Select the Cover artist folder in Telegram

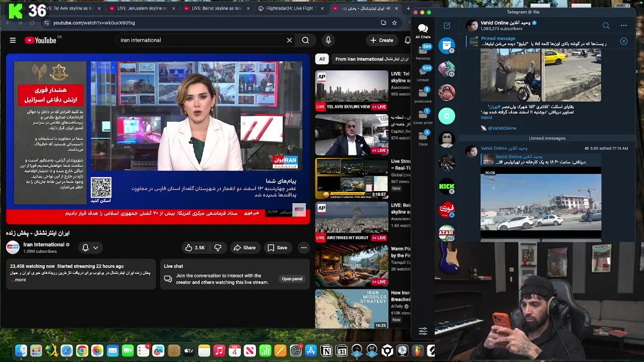[423, 117]
